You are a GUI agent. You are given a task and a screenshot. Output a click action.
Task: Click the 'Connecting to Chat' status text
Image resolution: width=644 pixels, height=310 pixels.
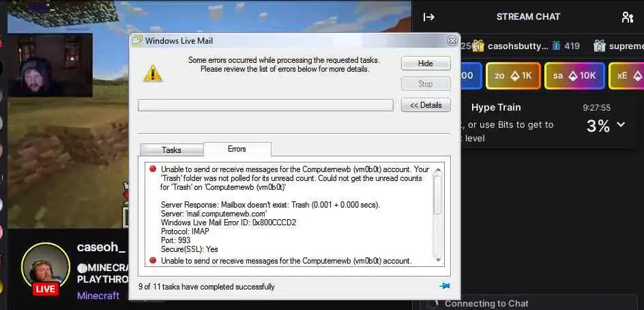point(486,303)
